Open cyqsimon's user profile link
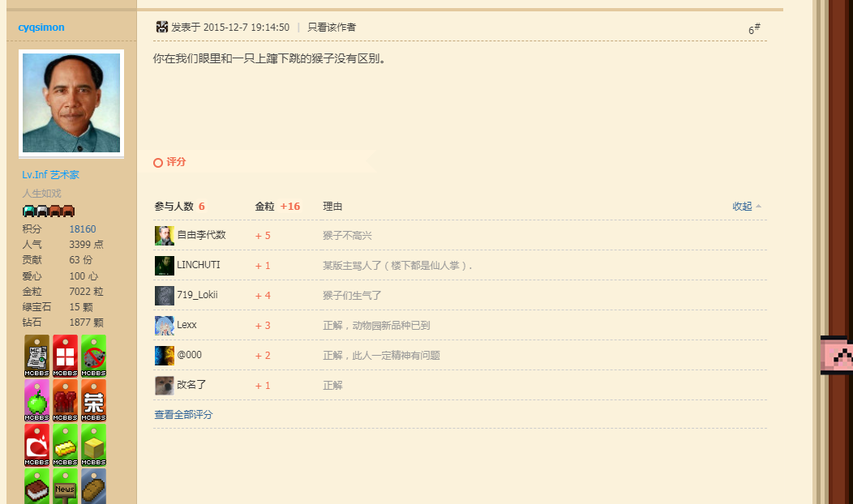Viewport: 853px width, 504px height. tap(41, 28)
